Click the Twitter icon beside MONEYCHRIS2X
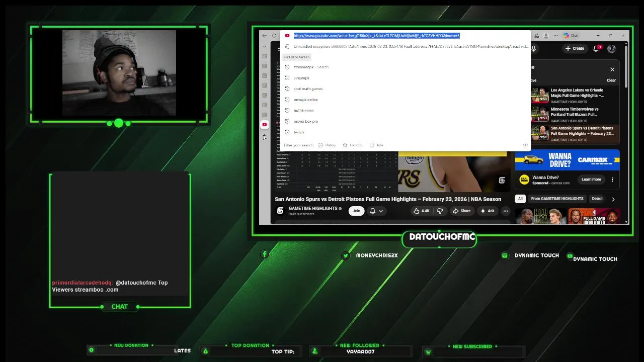Screen dimensions: 644x362 point(345,255)
